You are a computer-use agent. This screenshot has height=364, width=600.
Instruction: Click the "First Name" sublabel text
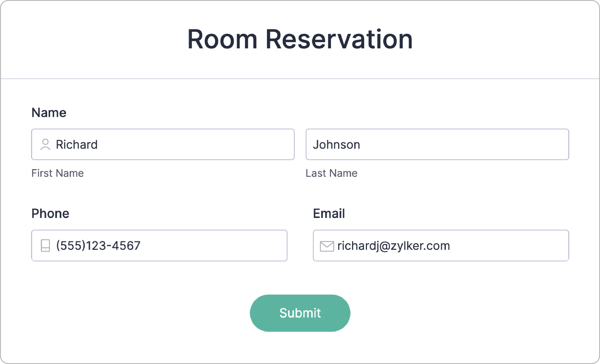(x=58, y=173)
